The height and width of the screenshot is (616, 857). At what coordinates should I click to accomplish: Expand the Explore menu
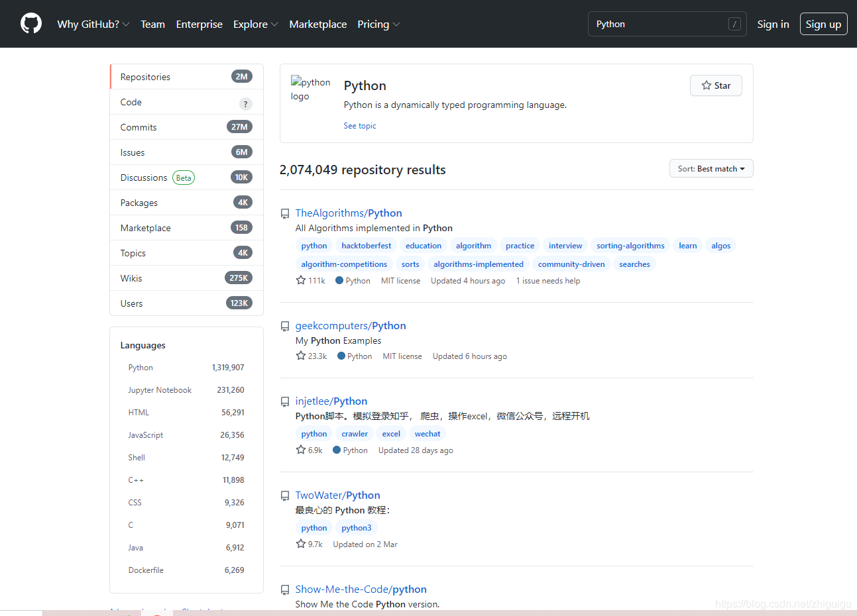click(255, 24)
